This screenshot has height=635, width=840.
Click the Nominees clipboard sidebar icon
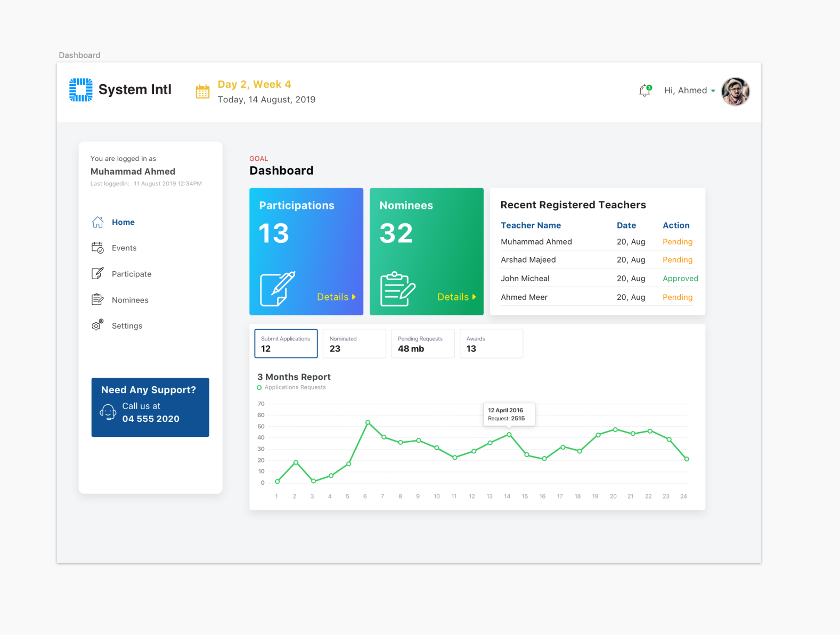(97, 299)
